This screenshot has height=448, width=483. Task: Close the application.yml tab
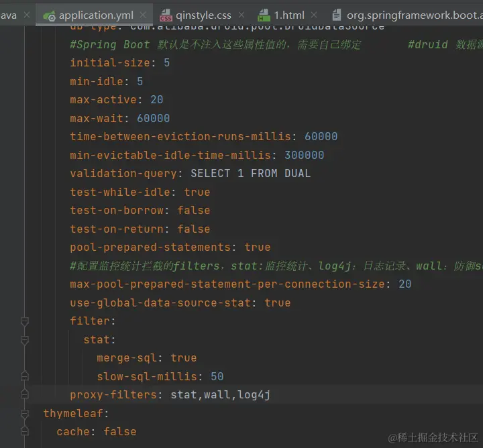point(143,15)
